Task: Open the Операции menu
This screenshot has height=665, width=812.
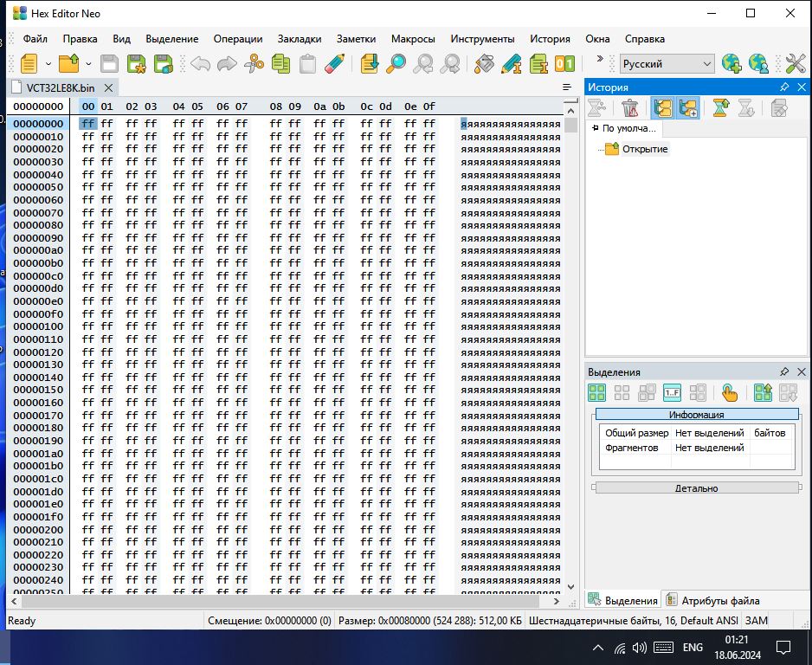Action: pos(238,39)
